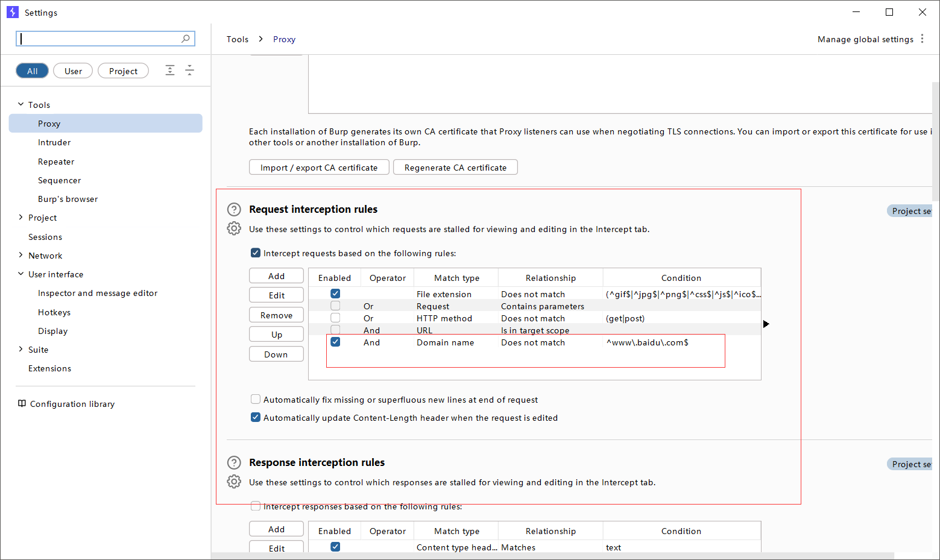The image size is (940, 560).
Task: Enable automatically fix missing new lines
Action: tap(256, 399)
